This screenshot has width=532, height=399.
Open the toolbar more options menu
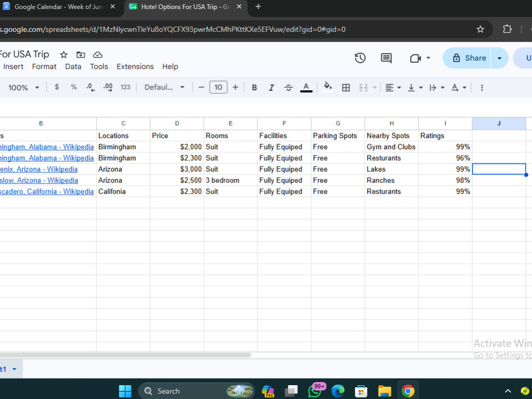point(482,88)
